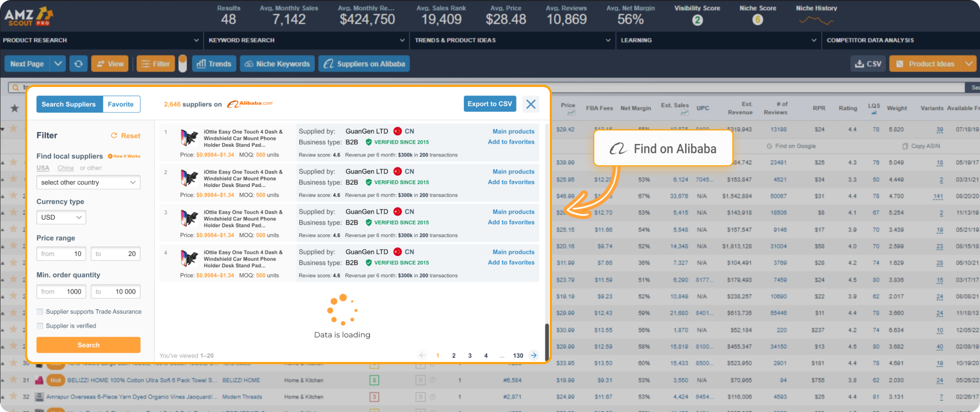Switch to Search Suppliers tab

69,104
